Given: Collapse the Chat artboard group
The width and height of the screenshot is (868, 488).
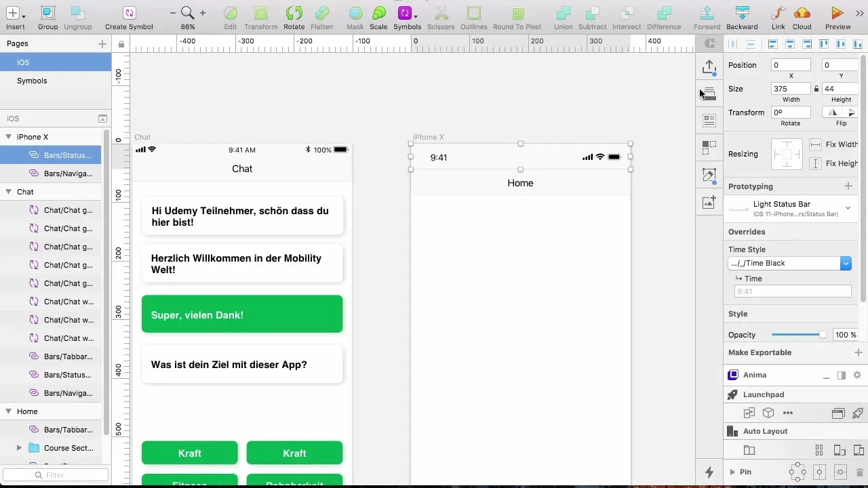Looking at the screenshot, I should (9, 192).
